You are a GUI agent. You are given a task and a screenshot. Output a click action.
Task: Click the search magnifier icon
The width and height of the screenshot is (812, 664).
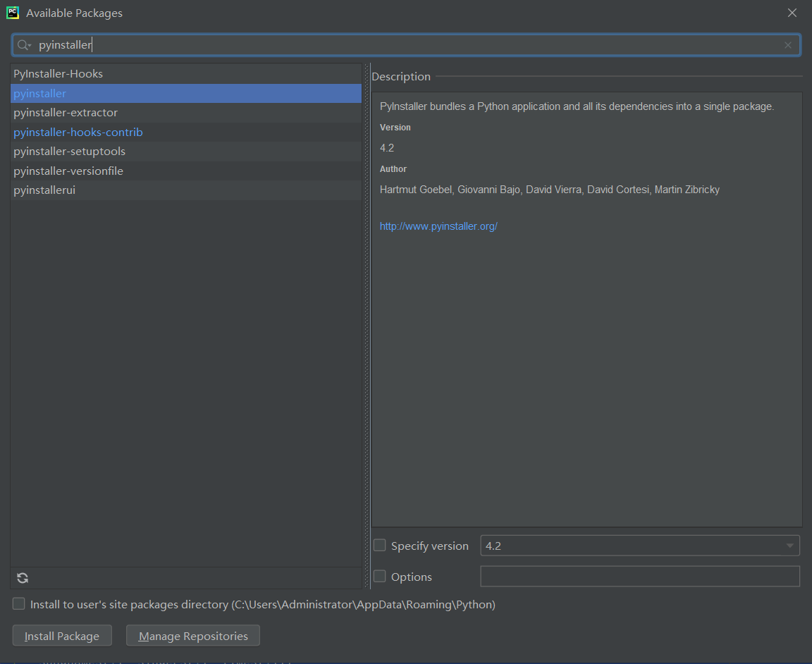point(24,45)
